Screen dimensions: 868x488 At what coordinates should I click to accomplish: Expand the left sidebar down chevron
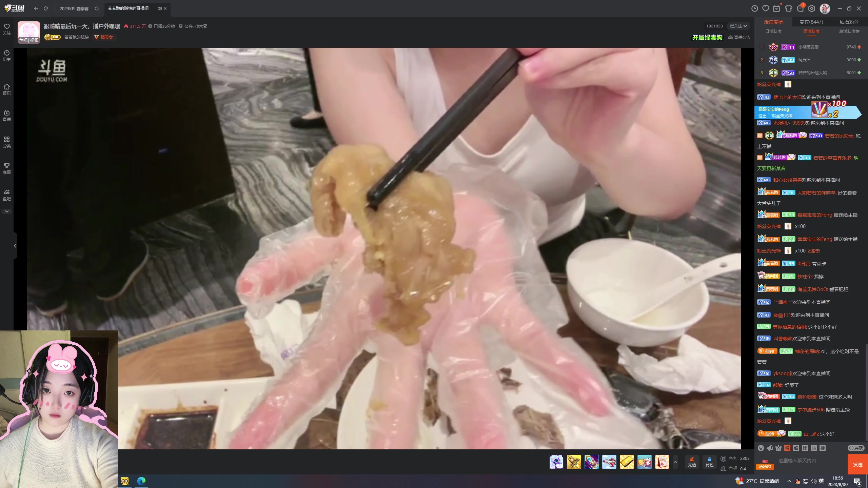coord(7,211)
